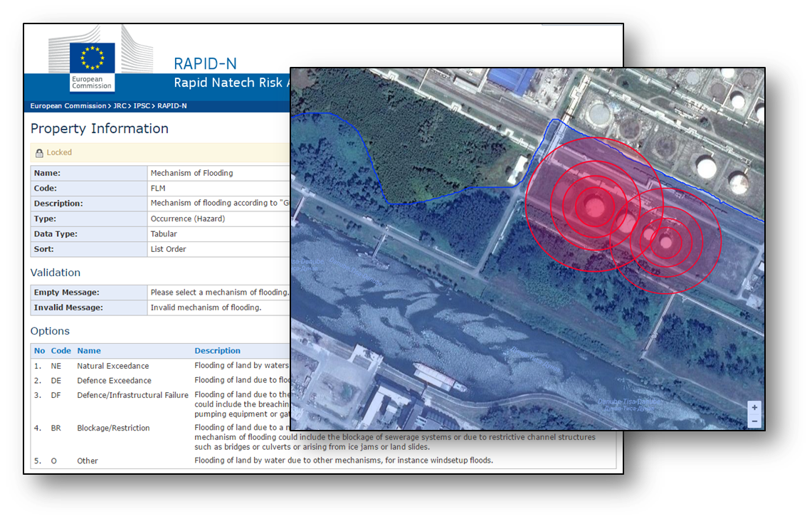The height and width of the screenshot is (521, 812).
Task: Click the Invalid mechanism of flooding message
Action: click(206, 307)
